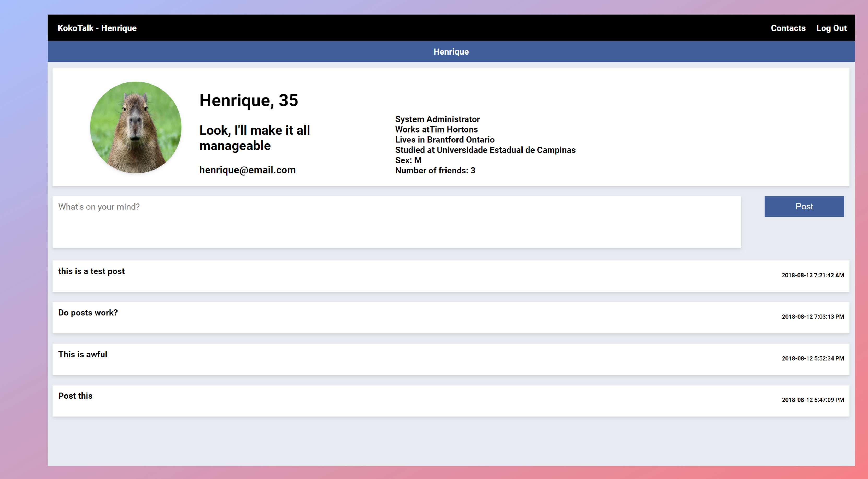Click the 'Post this' post entry
The image size is (868, 479).
click(75, 396)
